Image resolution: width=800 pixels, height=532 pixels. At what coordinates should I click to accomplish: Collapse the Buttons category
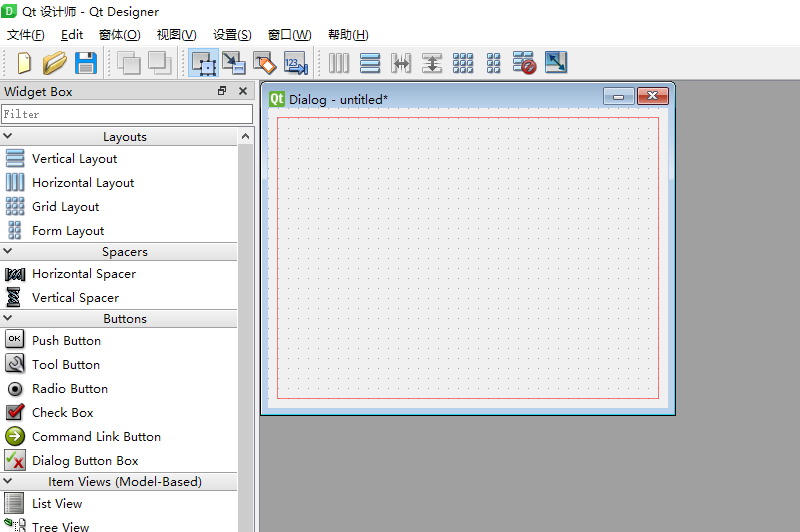(8, 318)
